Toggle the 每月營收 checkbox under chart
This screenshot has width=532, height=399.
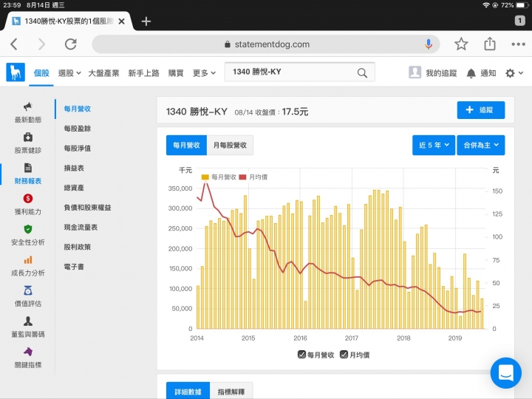pos(301,355)
